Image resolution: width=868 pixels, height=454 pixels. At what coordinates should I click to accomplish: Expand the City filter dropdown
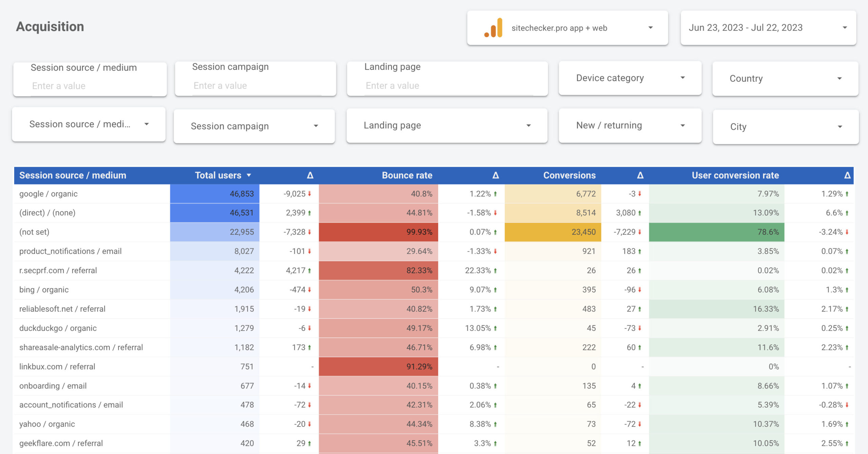click(x=785, y=127)
